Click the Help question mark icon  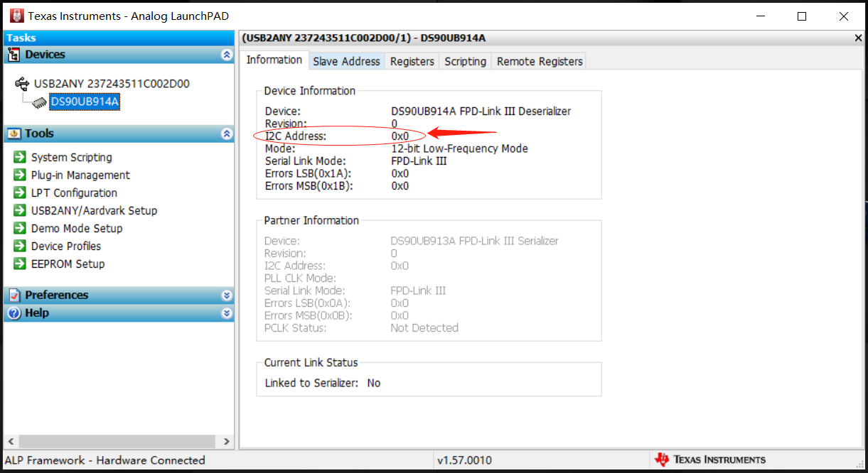(14, 313)
